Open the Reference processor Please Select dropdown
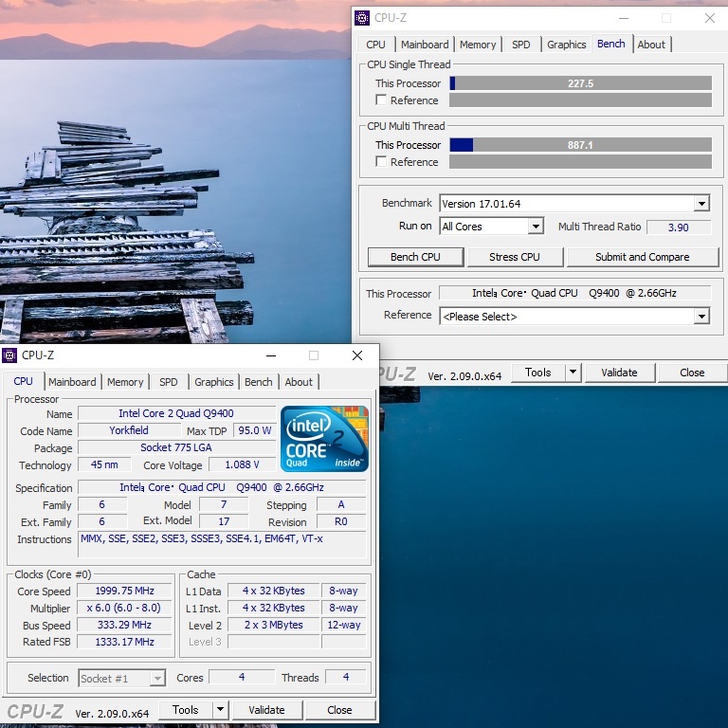The height and width of the screenshot is (728, 728). click(701, 317)
